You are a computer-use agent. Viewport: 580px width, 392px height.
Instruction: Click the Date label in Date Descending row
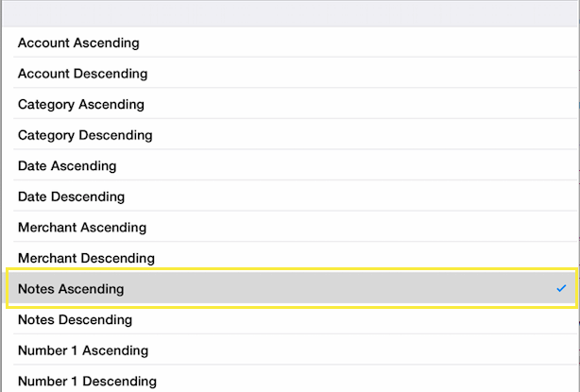pyautogui.click(x=32, y=196)
